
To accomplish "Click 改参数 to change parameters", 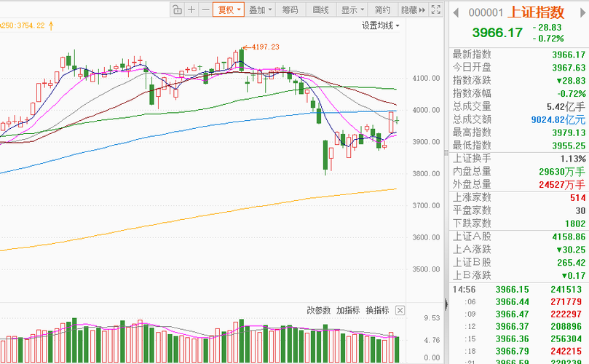I will [318, 310].
